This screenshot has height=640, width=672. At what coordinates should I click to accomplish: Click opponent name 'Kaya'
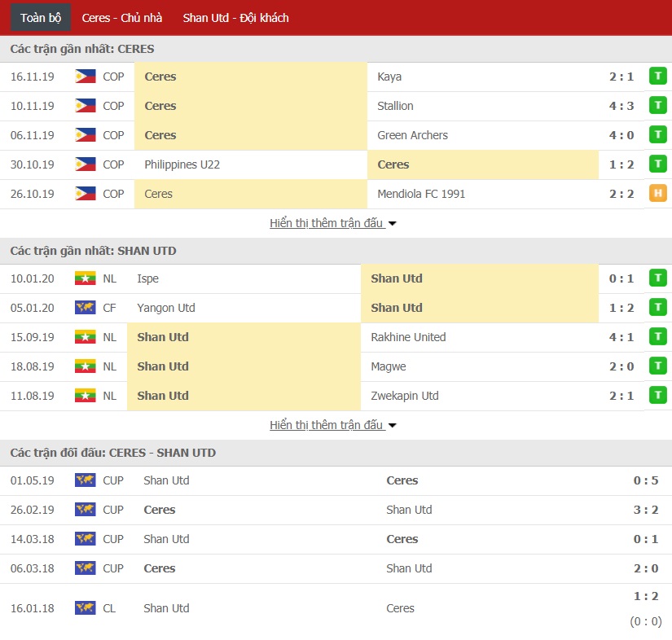tap(389, 77)
